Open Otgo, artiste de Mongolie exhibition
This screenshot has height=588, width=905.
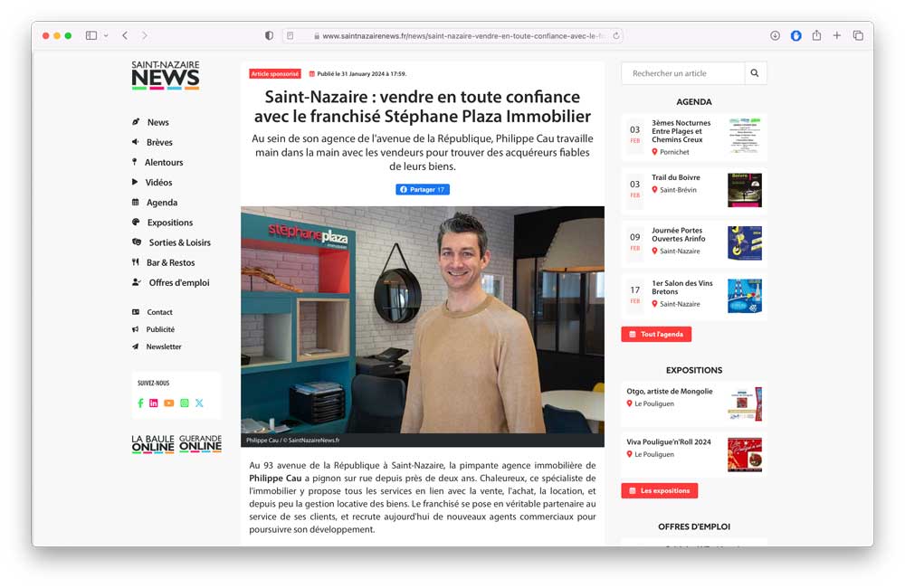(670, 391)
